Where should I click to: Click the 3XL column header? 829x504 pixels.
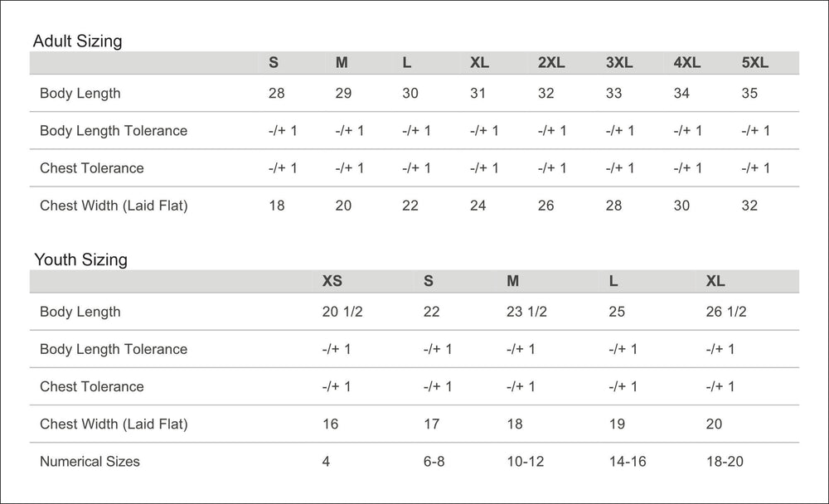tap(619, 63)
